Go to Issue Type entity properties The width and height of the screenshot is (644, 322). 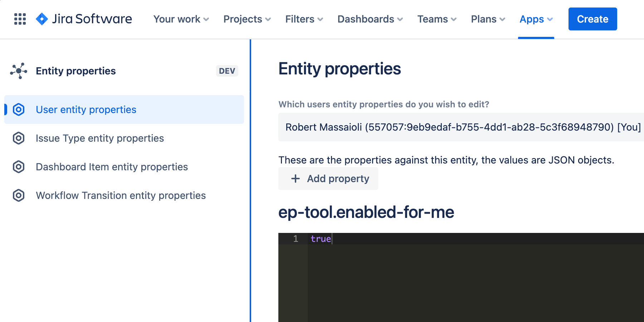tap(124, 138)
